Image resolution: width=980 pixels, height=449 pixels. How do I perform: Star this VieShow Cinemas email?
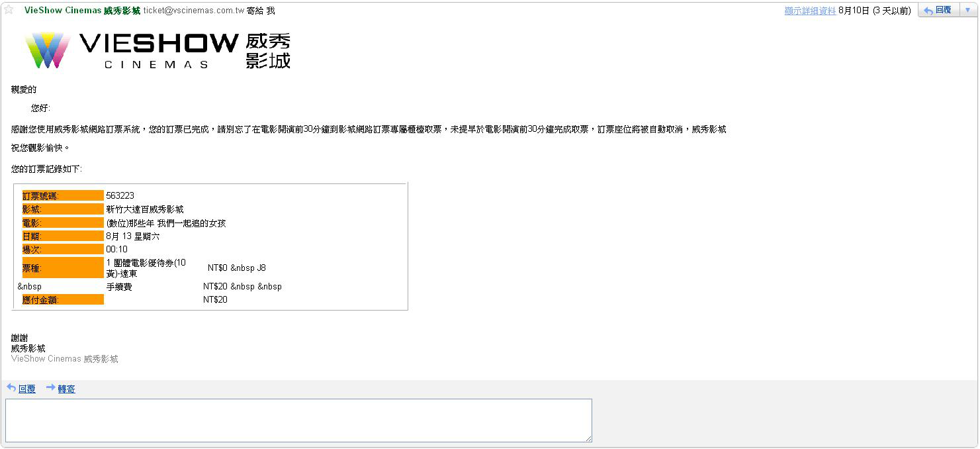pos(9,10)
